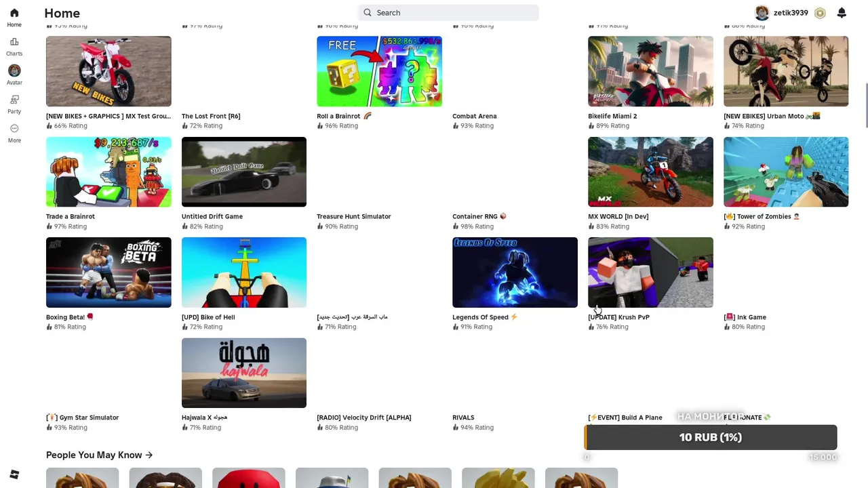Open the Untitled Drift Game thumbnail
This screenshot has height=488, width=868.
pyautogui.click(x=244, y=171)
